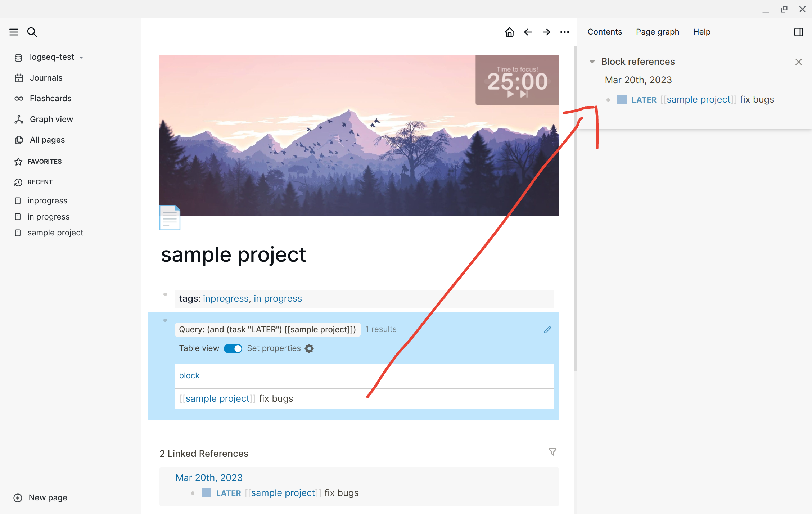812x514 pixels.
Task: Switch to the Page graph tab
Action: pyautogui.click(x=657, y=32)
